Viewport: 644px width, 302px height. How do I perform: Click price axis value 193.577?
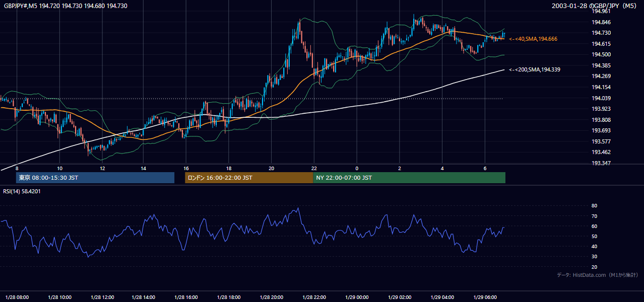(x=601, y=141)
